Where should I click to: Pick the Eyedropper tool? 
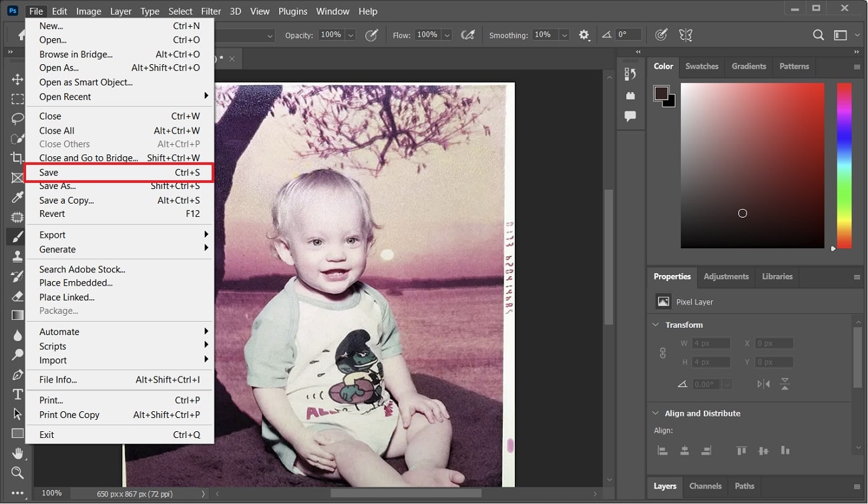[17, 198]
